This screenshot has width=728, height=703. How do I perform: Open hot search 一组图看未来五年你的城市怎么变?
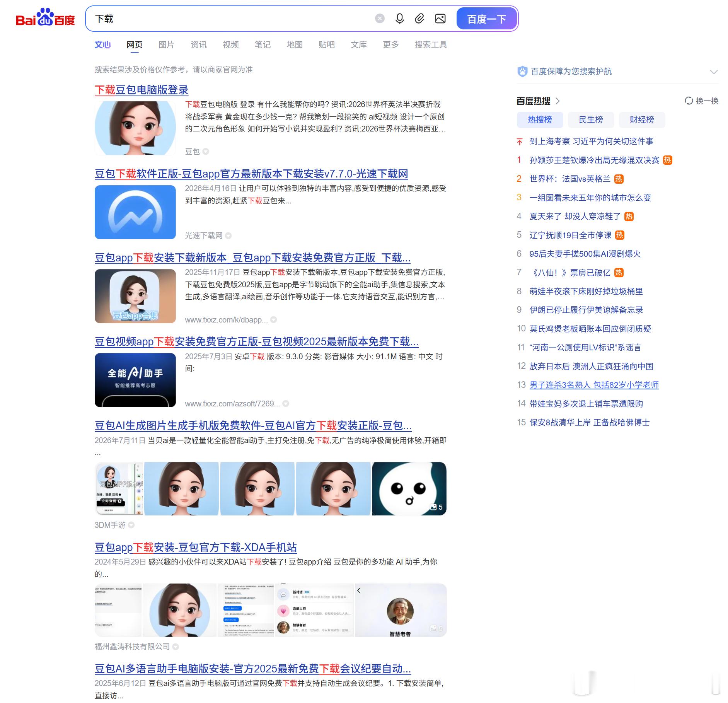590,198
